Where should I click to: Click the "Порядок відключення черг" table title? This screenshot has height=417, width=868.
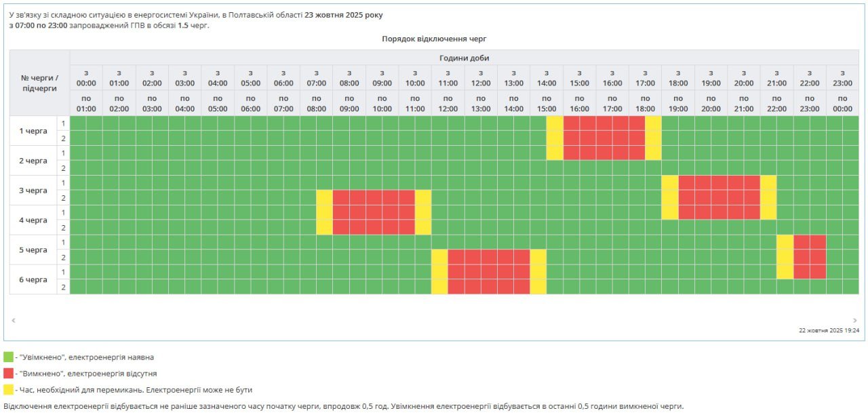(x=434, y=39)
